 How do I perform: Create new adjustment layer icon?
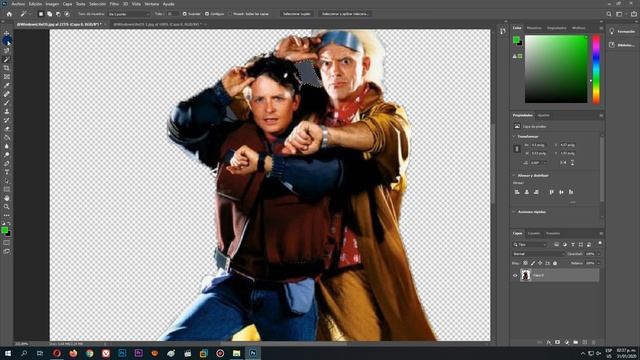coord(567,342)
